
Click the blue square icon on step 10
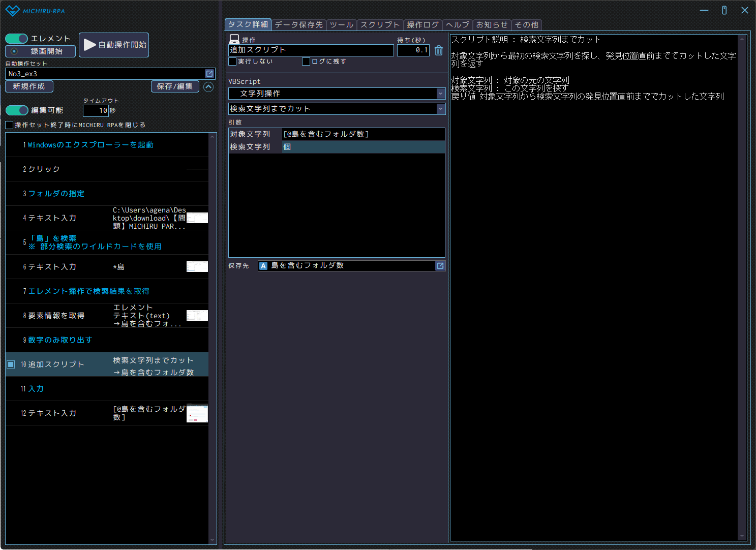coord(11,364)
